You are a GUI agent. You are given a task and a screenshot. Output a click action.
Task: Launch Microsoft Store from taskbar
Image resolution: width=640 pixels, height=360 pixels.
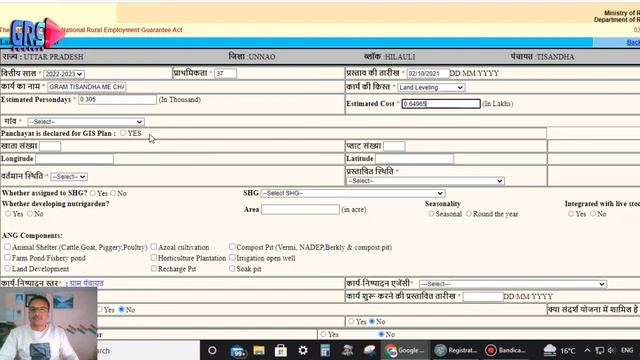(x=281, y=350)
